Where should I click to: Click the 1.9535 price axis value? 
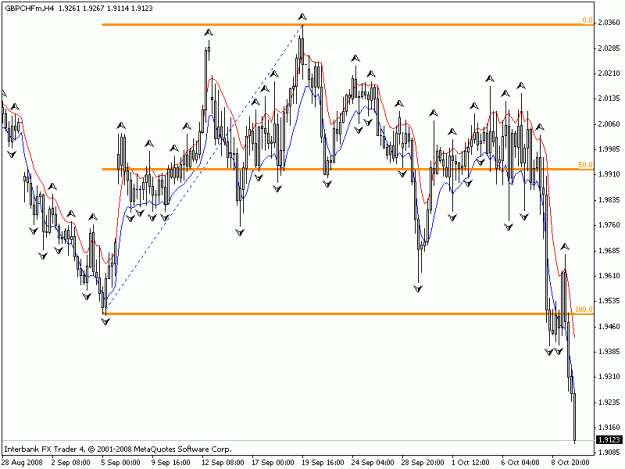(x=609, y=301)
